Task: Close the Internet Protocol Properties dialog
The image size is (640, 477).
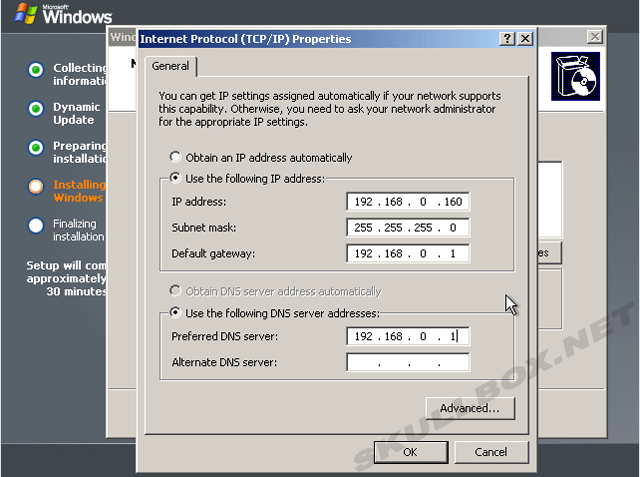Action: (525, 39)
